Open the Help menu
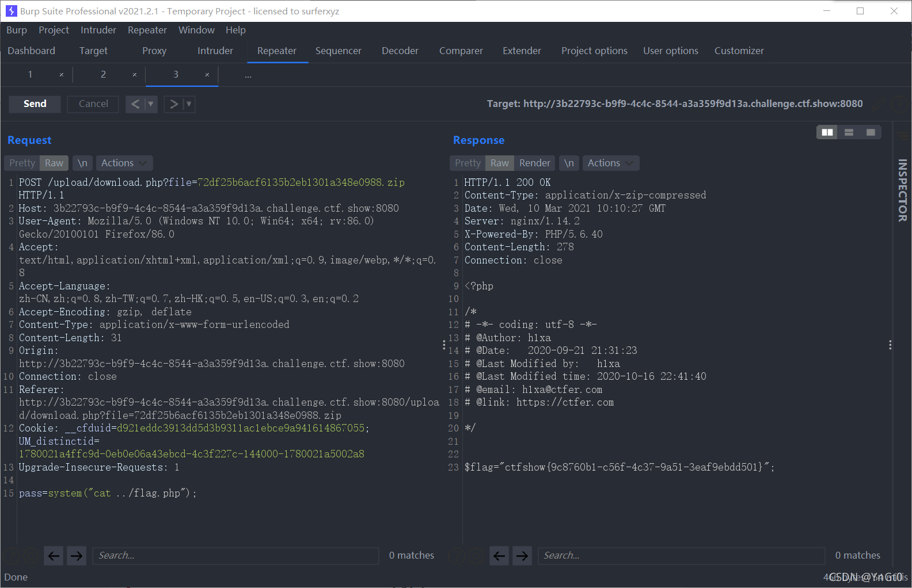Image resolution: width=912 pixels, height=588 pixels. pyautogui.click(x=235, y=30)
